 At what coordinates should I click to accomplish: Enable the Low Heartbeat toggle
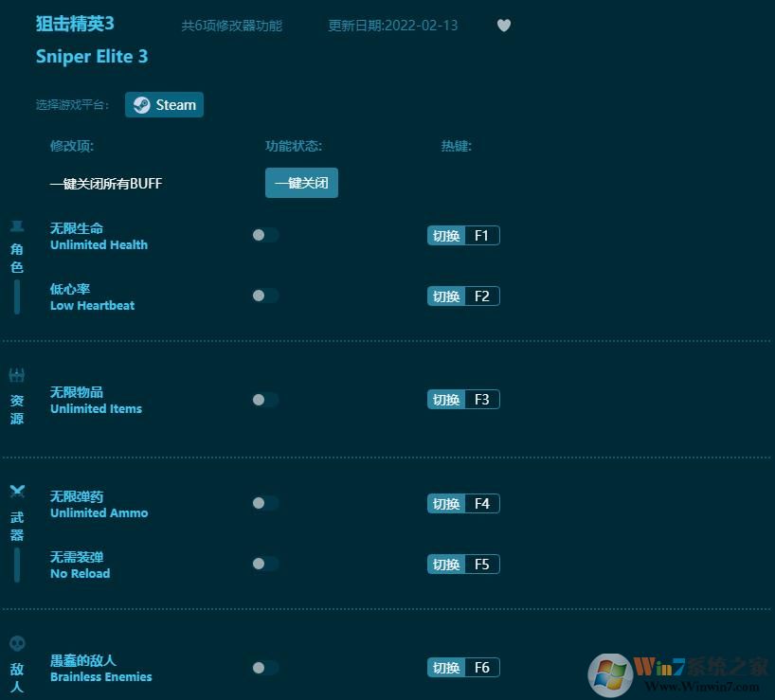click(x=265, y=296)
